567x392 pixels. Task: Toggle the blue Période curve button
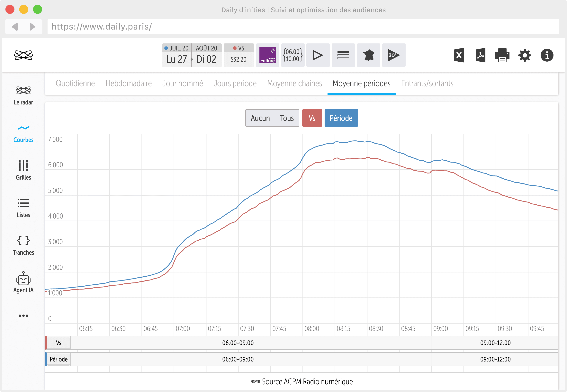pyautogui.click(x=341, y=118)
